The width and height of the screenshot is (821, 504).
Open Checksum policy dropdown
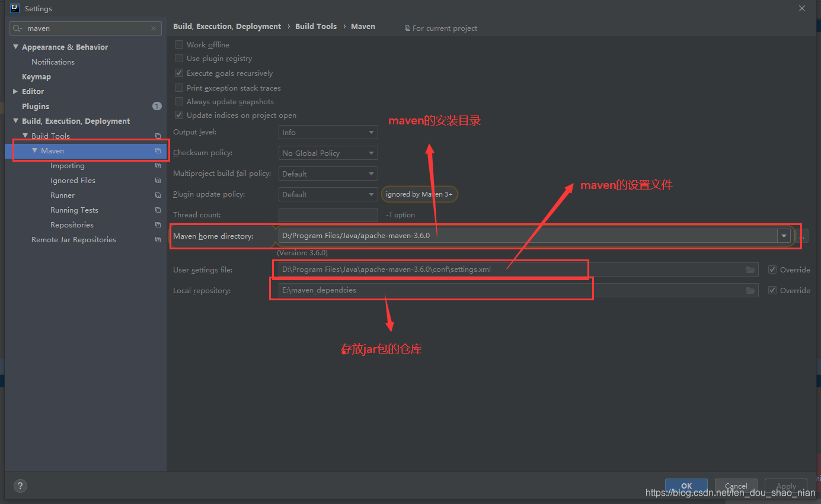pos(328,153)
